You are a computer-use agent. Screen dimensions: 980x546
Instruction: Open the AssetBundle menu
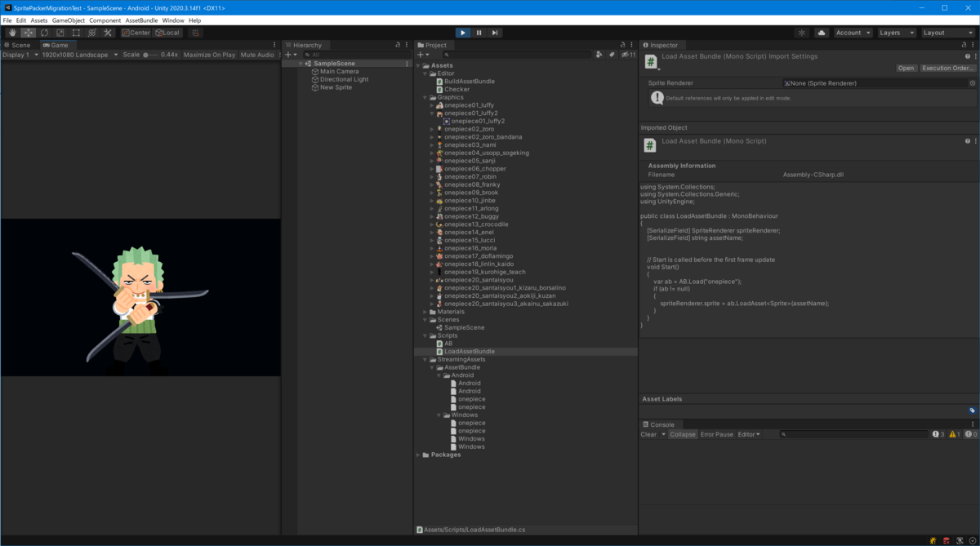142,20
